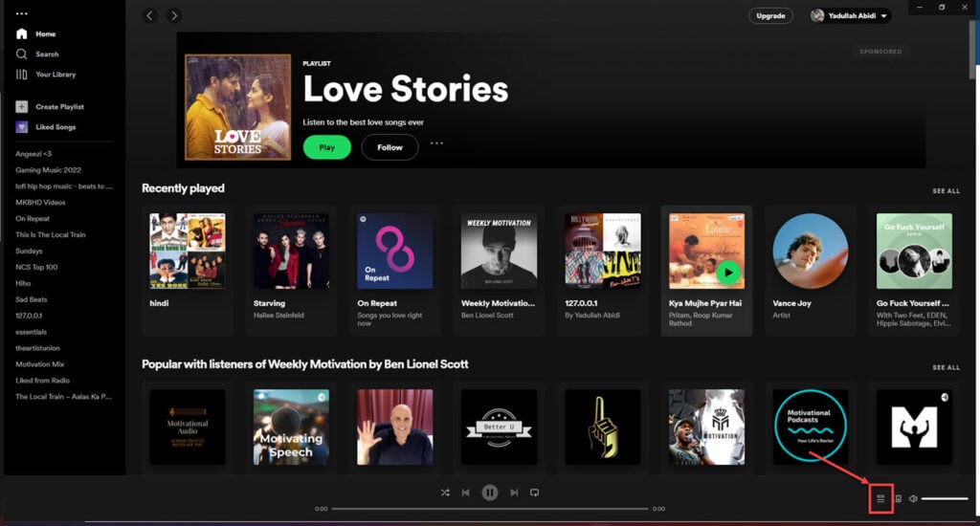Image resolution: width=980 pixels, height=526 pixels.
Task: Pause the current playback
Action: click(x=490, y=493)
